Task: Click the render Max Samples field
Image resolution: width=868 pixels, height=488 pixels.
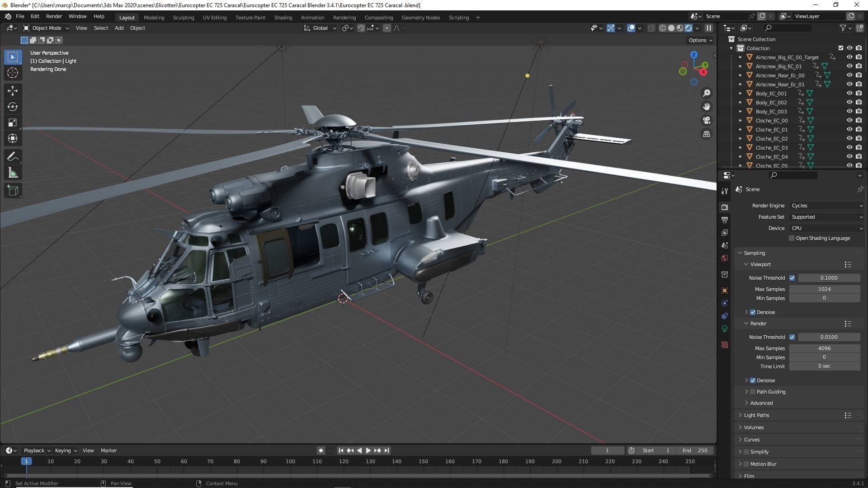Action: [x=824, y=348]
